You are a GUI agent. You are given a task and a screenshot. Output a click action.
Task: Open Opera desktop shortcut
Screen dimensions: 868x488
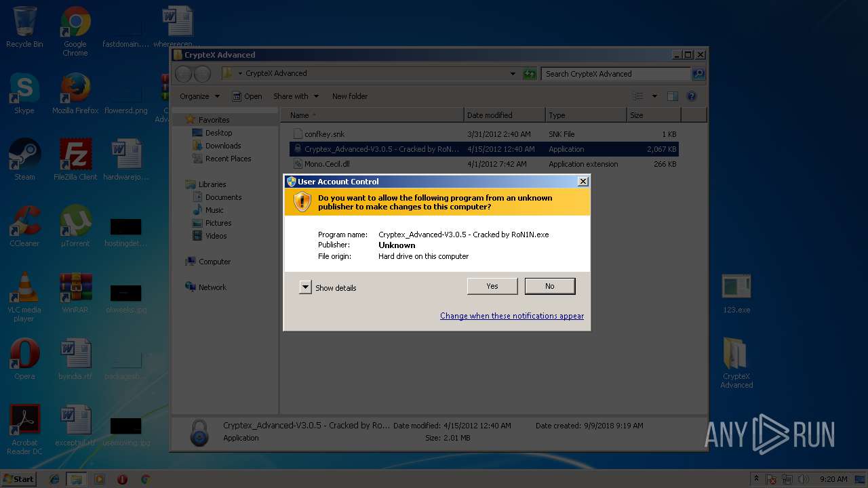24,359
